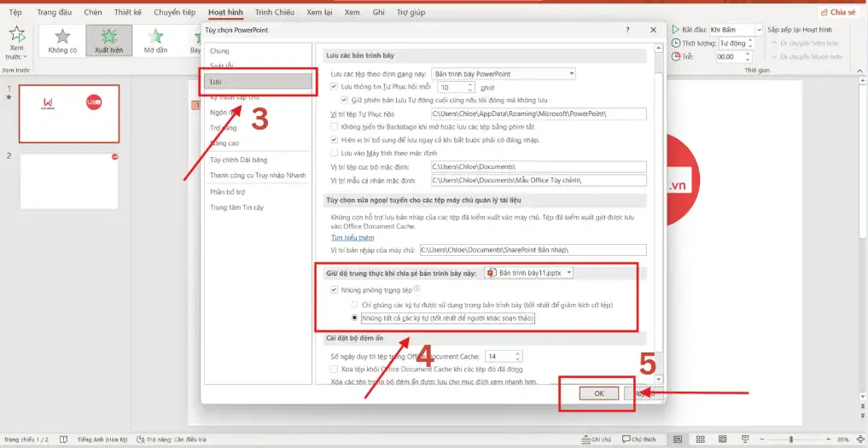Select Trung tâm Tin cậy category
The image size is (868, 448).
click(x=237, y=207)
